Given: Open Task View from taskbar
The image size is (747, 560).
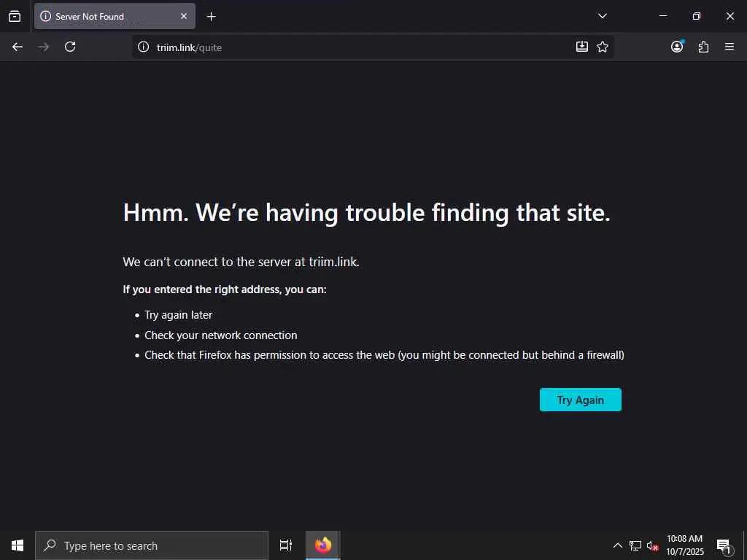Looking at the screenshot, I should click(286, 545).
